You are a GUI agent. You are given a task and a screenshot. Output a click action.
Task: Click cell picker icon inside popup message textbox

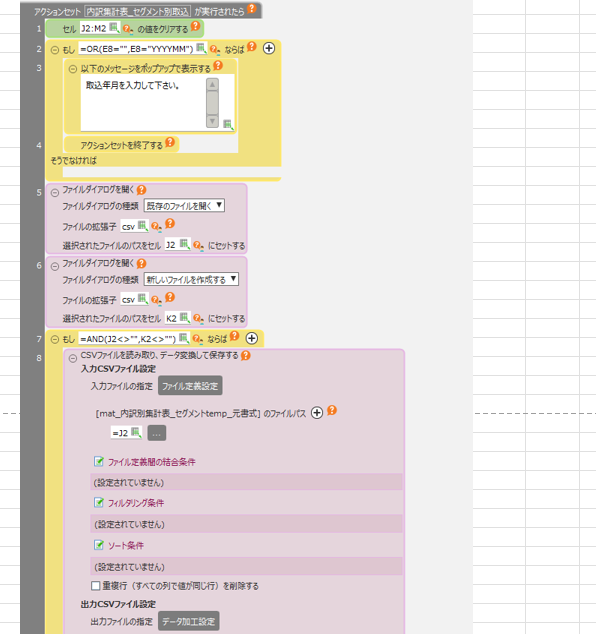point(228,124)
